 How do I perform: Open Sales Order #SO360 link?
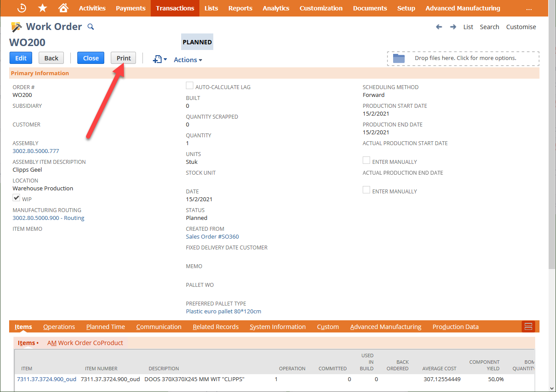212,236
